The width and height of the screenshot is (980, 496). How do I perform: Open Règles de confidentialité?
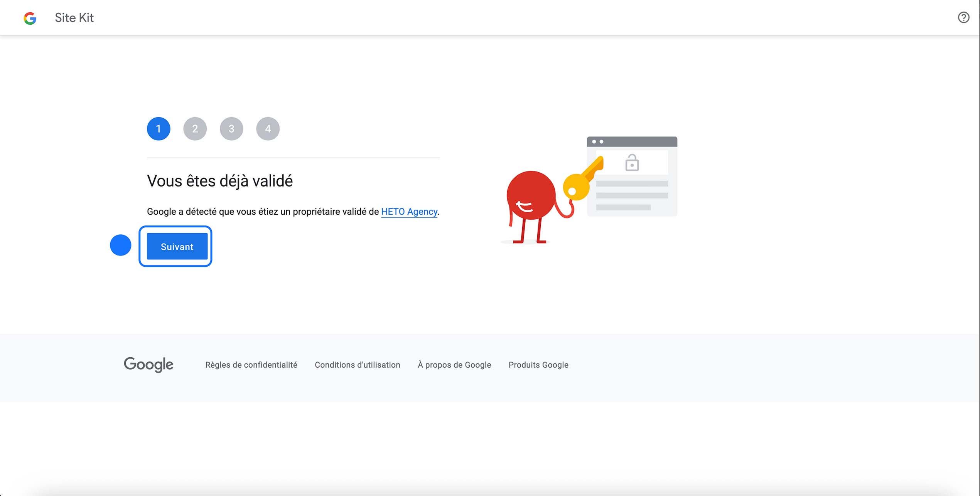(251, 365)
